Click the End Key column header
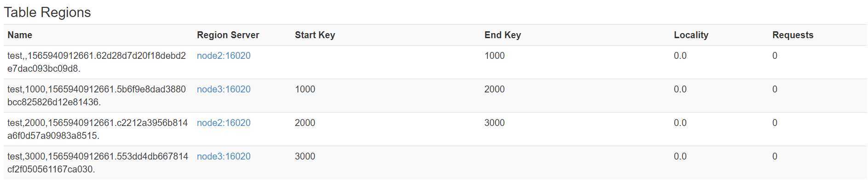 [503, 35]
